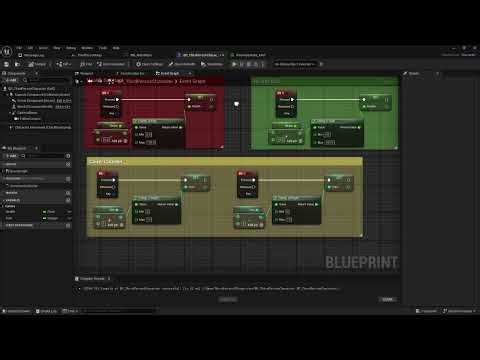Viewport: 480px width, 360px height.
Task: Open the View menu
Action: coord(57,48)
